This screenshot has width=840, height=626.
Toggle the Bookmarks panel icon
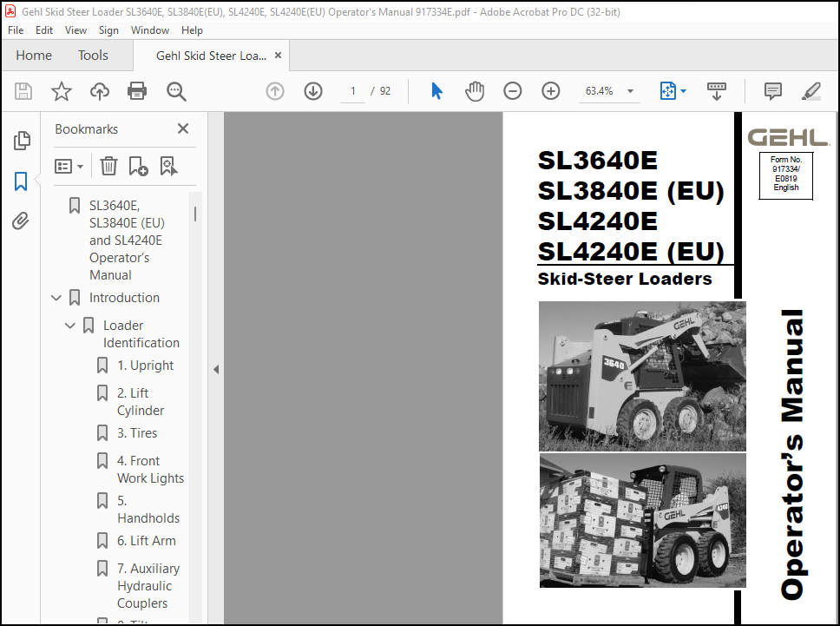[x=20, y=181]
